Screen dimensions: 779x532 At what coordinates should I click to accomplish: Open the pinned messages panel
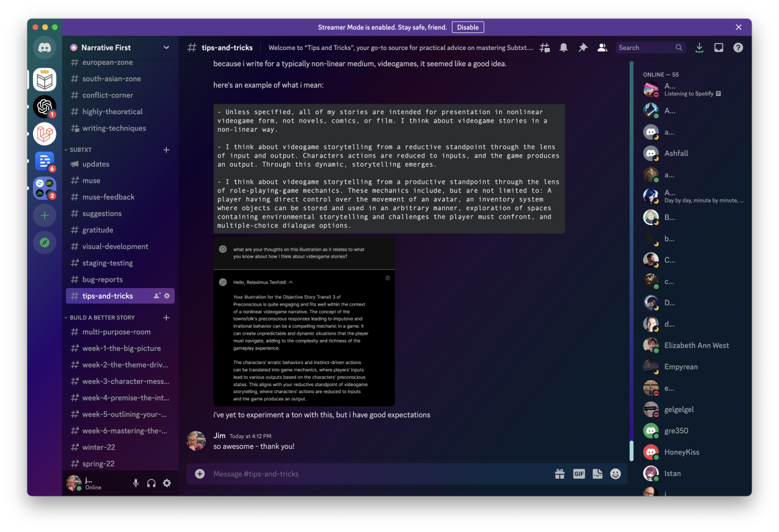582,47
